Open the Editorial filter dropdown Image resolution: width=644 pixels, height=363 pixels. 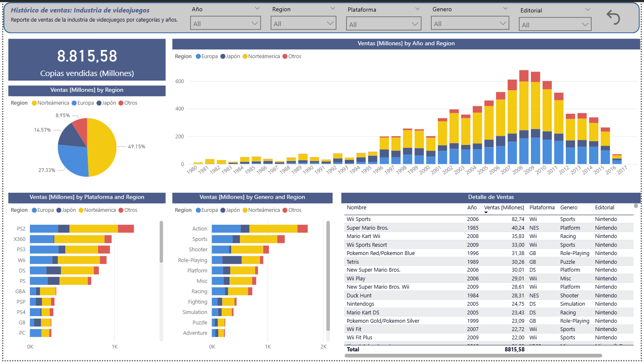(x=555, y=25)
